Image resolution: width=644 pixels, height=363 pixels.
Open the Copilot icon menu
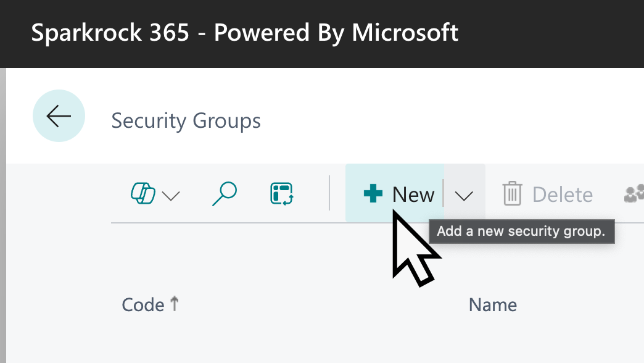(143, 194)
